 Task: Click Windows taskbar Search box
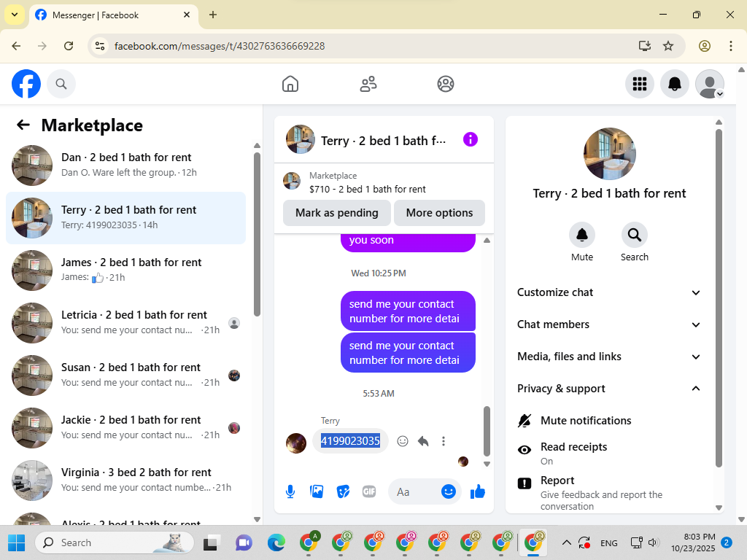[115, 542]
